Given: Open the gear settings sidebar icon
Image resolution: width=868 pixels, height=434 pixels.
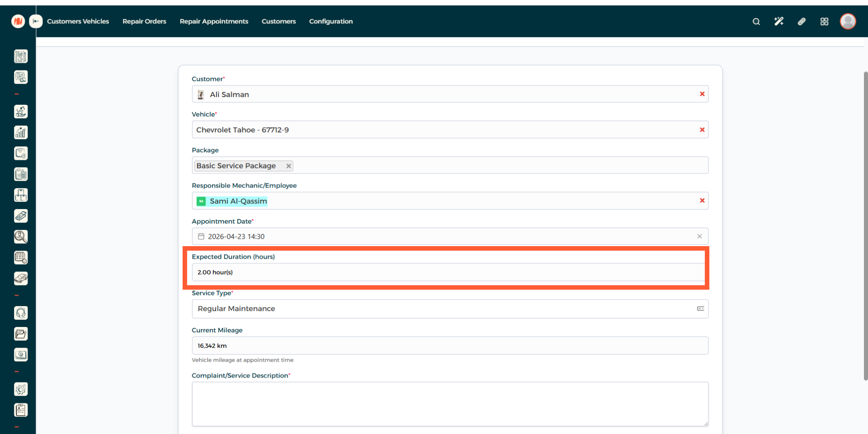Looking at the screenshot, I should point(20,389).
